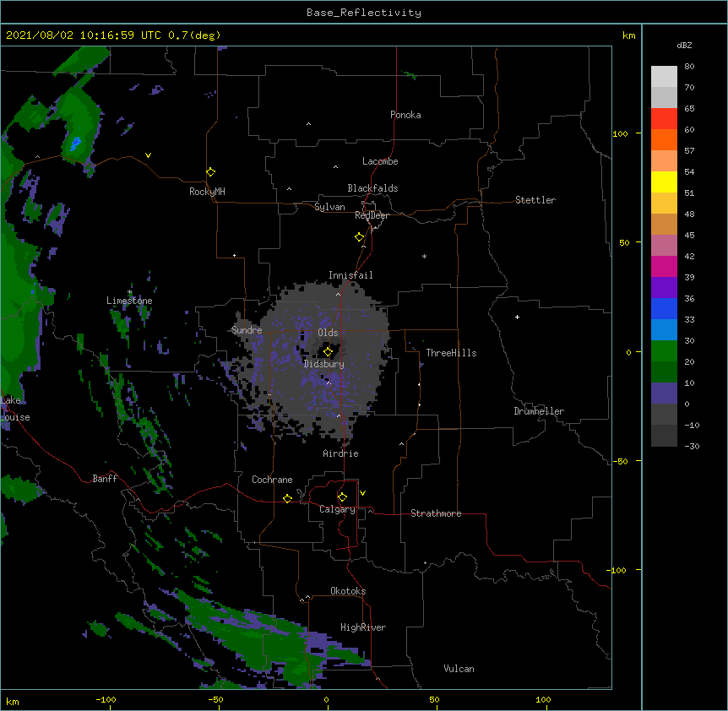Click the Ponoka city label
Viewport: 728px width, 711px height.
[x=405, y=115]
